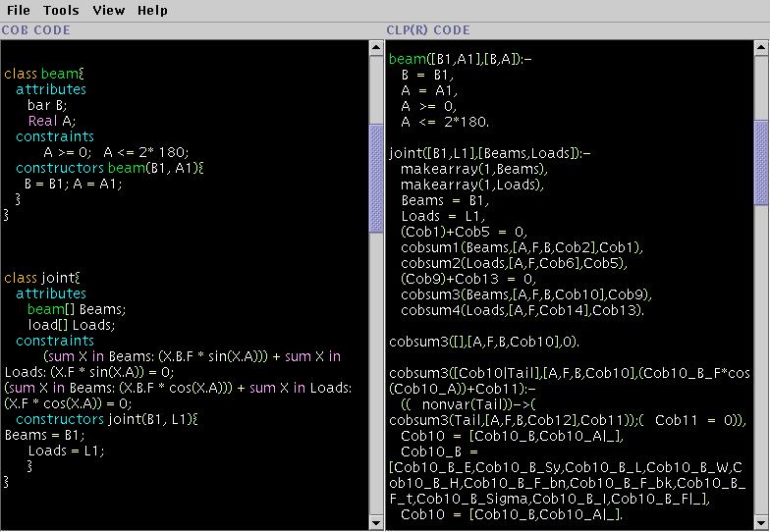Click the COB code scrollbar thumb
The height and width of the screenshot is (532, 770).
(x=376, y=179)
